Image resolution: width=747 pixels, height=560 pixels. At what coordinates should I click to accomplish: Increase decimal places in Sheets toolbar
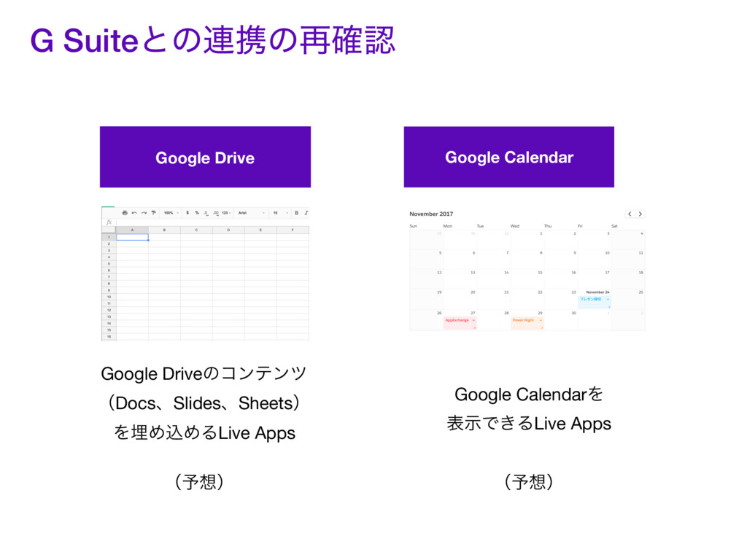pos(216,213)
